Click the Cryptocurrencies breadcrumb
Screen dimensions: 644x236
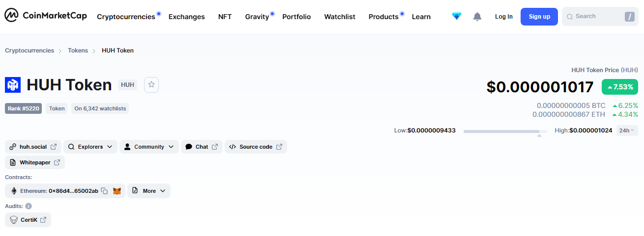pos(29,51)
